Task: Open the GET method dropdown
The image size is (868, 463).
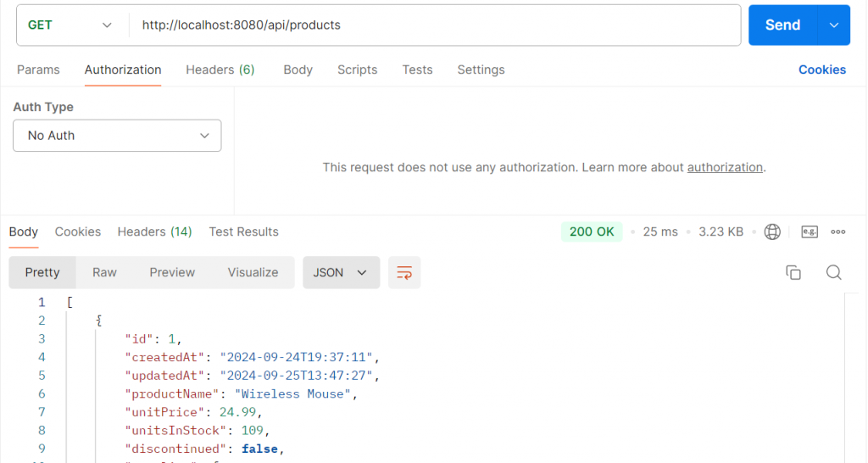Action: [70, 25]
